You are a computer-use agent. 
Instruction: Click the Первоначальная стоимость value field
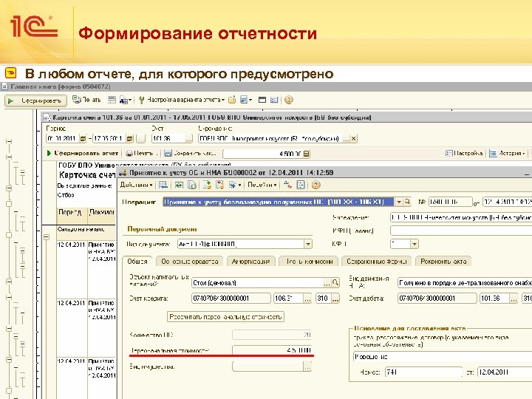coord(272,350)
